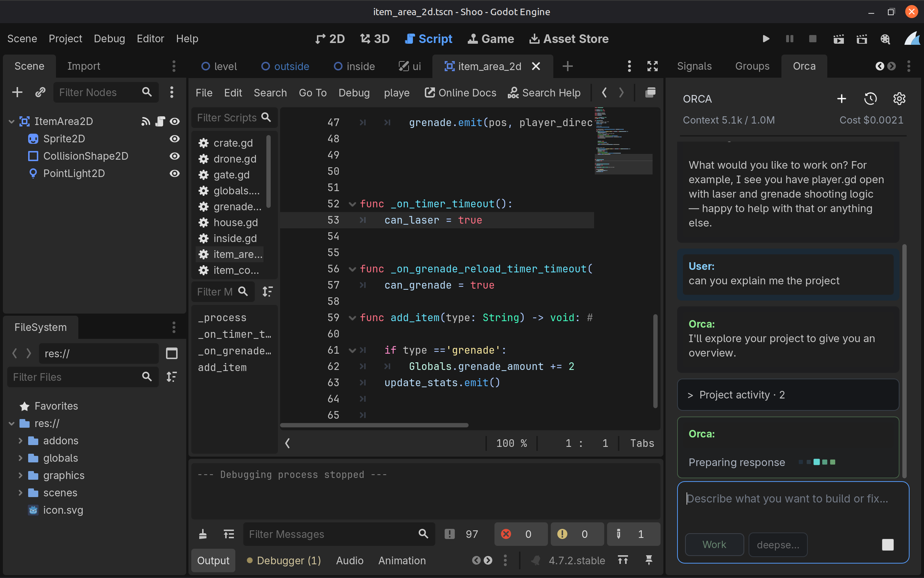Hide the Sprite2D node

(174, 139)
